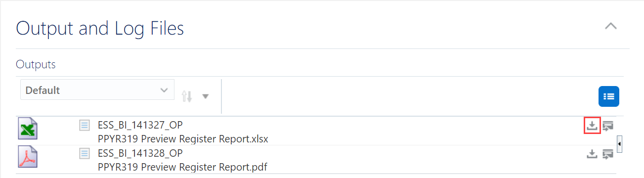The height and width of the screenshot is (178, 644).
Task: Open republish icon for pdf output
Action: [608, 154]
